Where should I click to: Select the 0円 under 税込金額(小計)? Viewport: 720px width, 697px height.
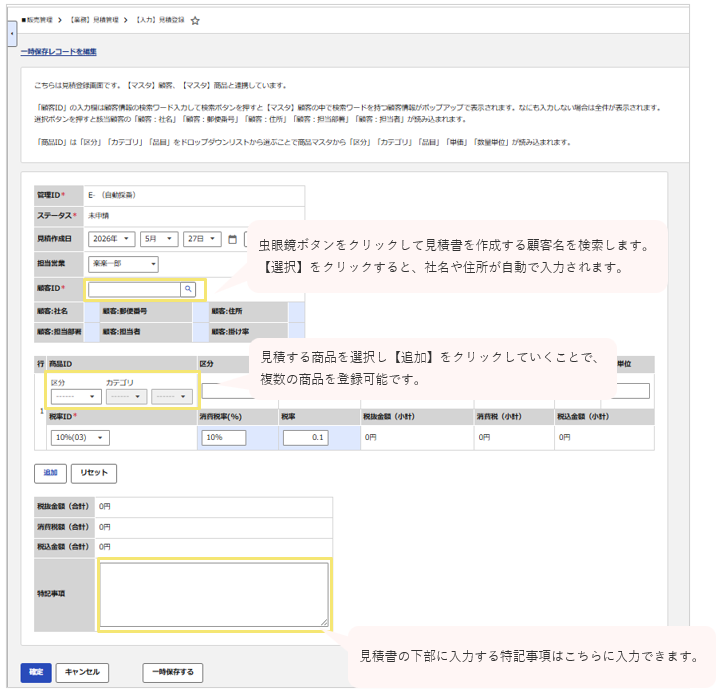[x=565, y=438]
